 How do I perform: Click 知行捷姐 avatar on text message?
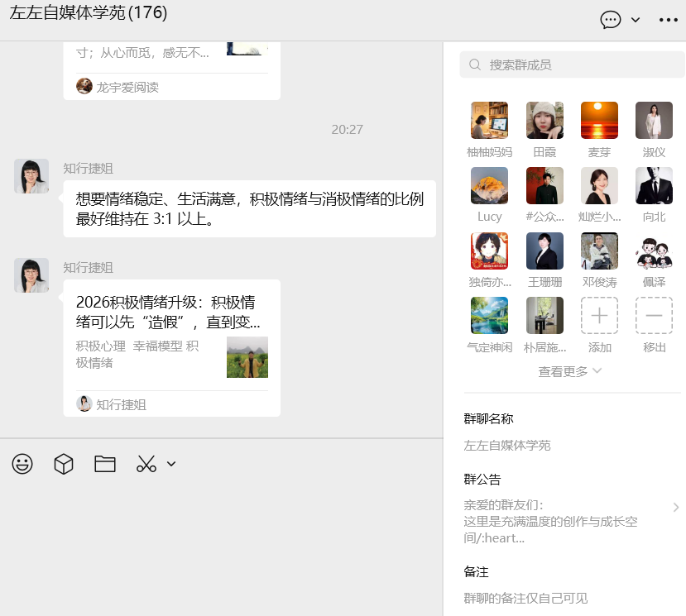[31, 176]
